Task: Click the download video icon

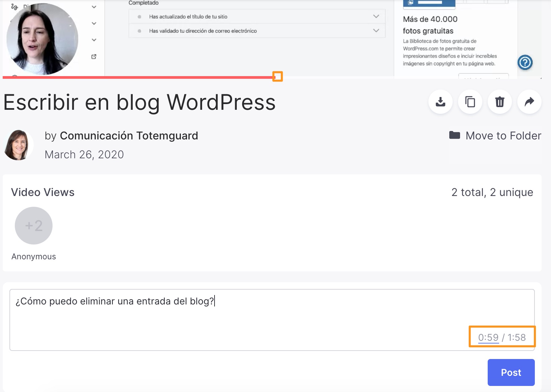Action: [x=440, y=102]
